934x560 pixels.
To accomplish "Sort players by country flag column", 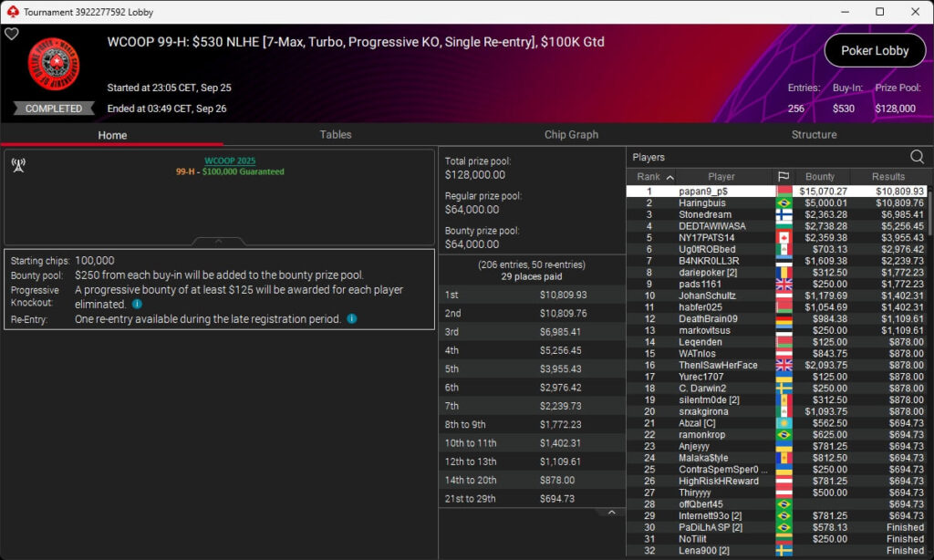I will click(x=784, y=176).
